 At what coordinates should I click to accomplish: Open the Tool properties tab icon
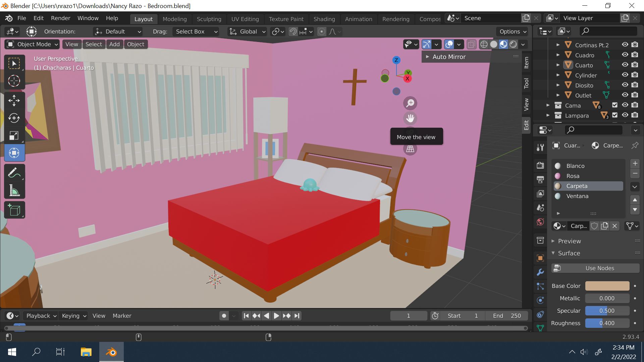(x=540, y=147)
